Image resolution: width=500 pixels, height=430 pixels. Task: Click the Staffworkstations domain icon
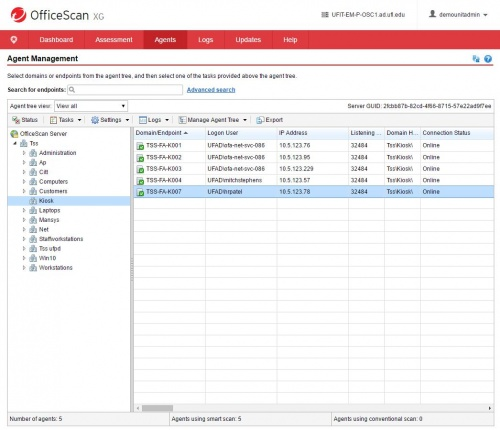[x=33, y=239]
